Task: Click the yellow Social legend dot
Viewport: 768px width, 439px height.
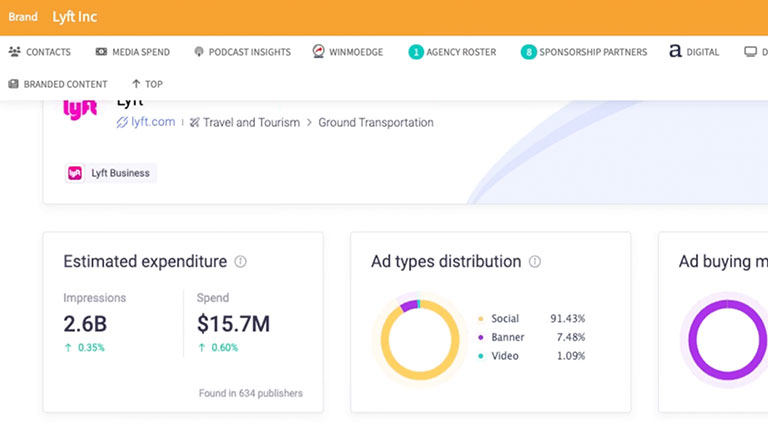Action: coord(480,319)
